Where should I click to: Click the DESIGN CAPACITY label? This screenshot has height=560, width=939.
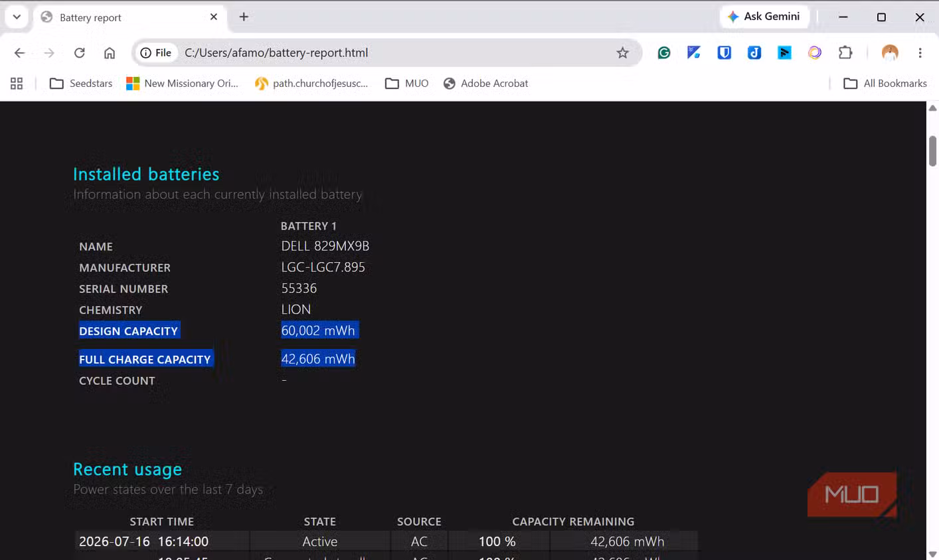pos(129,331)
